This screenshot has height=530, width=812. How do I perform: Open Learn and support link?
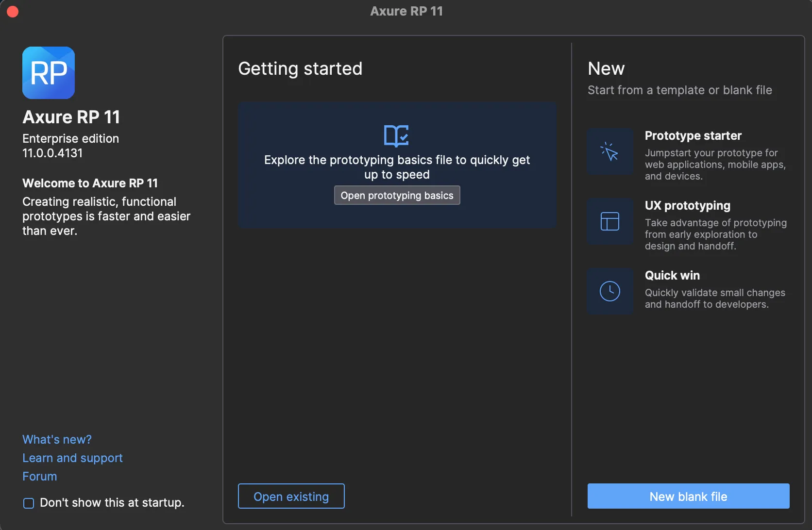pos(72,458)
